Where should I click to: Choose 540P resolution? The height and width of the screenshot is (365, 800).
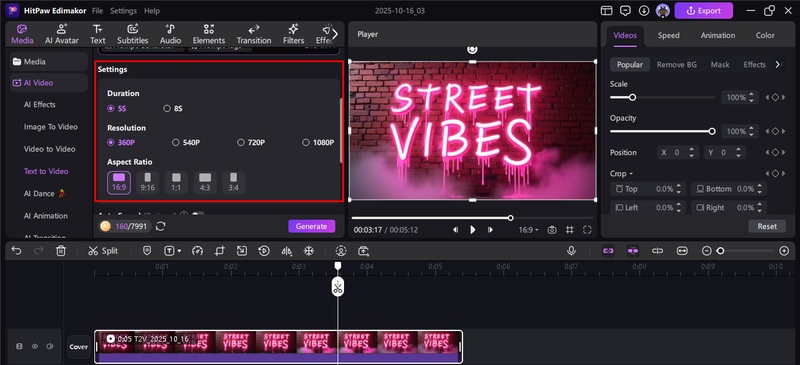click(186, 142)
